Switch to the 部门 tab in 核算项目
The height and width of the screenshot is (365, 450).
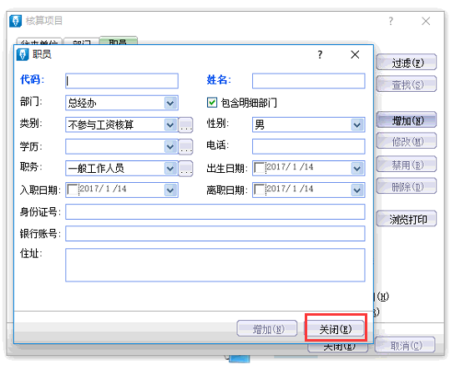tap(81, 41)
